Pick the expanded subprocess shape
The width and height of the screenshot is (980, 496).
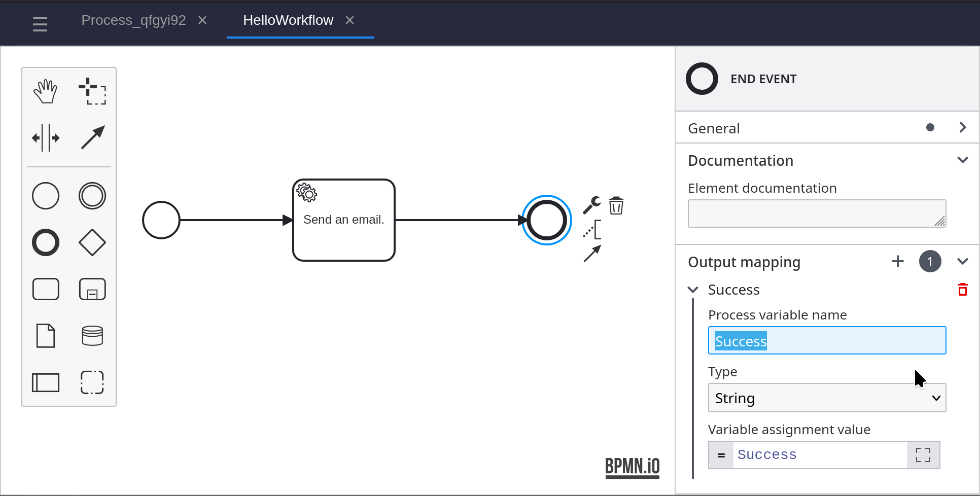coord(92,289)
